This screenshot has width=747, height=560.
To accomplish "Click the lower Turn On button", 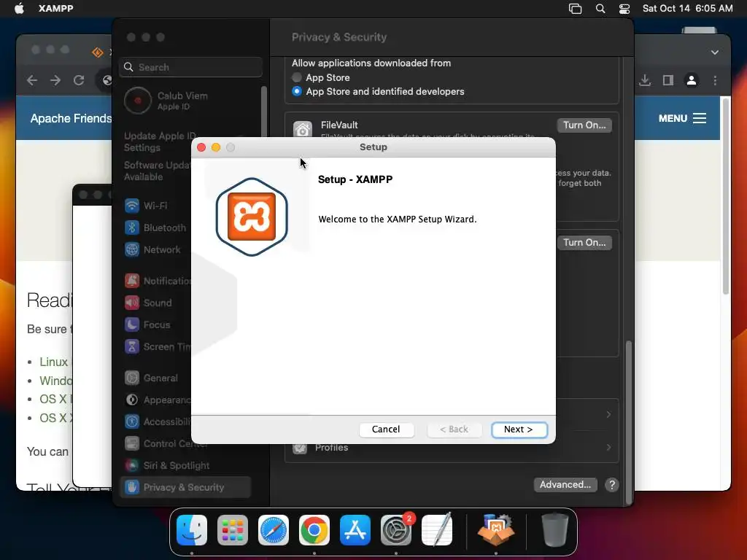I will click(584, 242).
